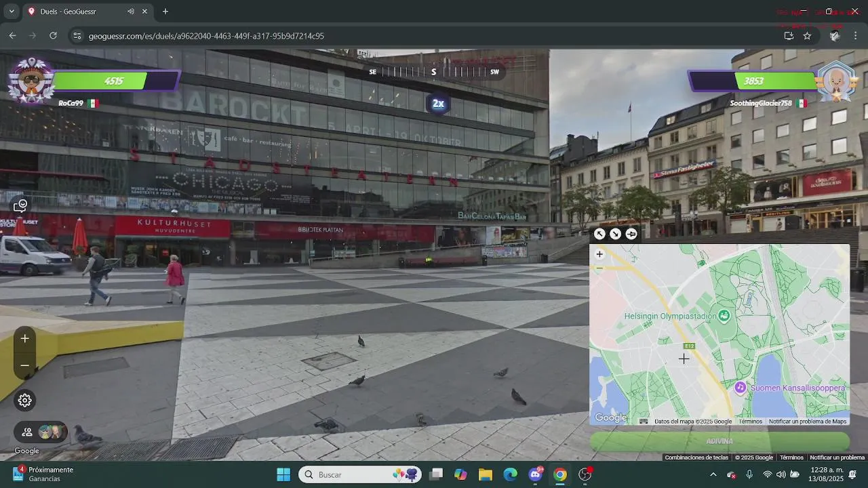868x488 pixels.
Task: Install app icon in address bar
Action: click(x=789, y=36)
